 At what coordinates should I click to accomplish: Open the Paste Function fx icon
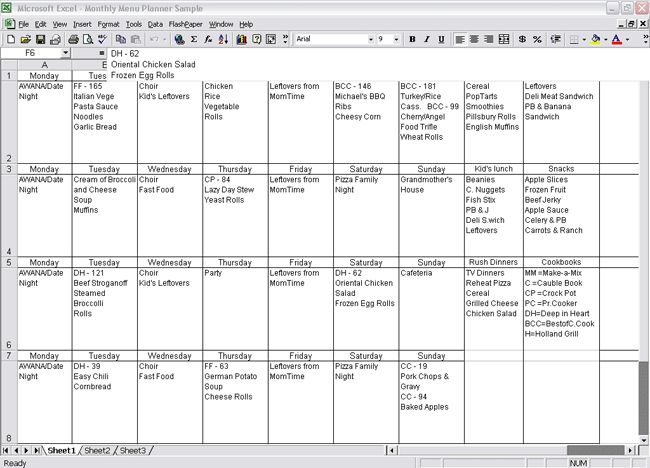pos(208,39)
